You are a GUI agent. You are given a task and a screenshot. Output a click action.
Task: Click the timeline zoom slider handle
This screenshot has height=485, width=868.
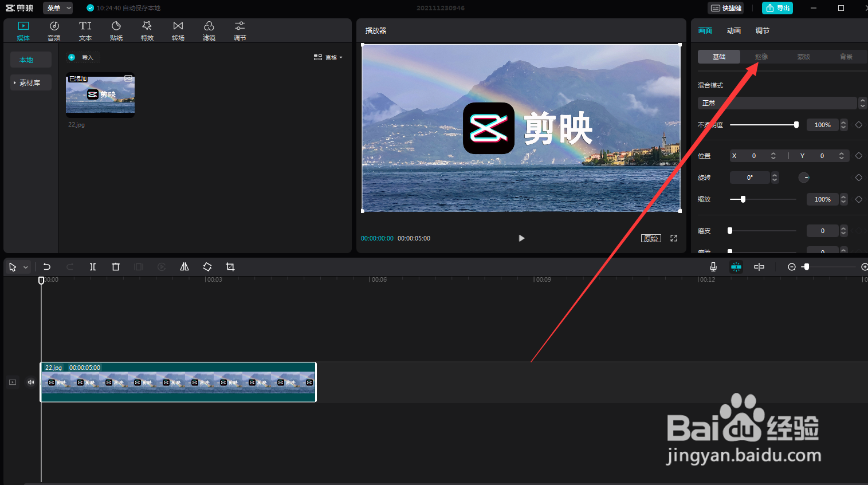(x=806, y=267)
